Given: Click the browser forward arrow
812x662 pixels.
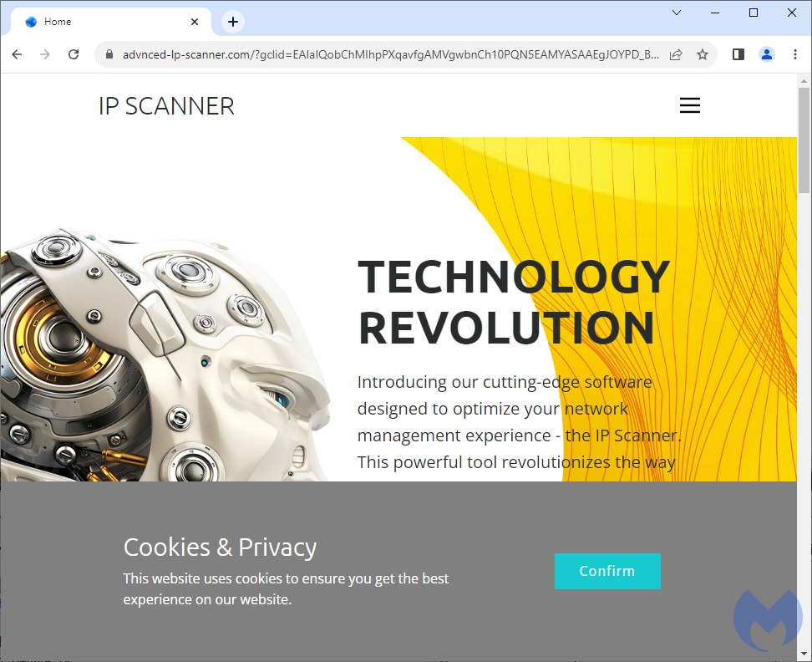Looking at the screenshot, I should pyautogui.click(x=45, y=54).
